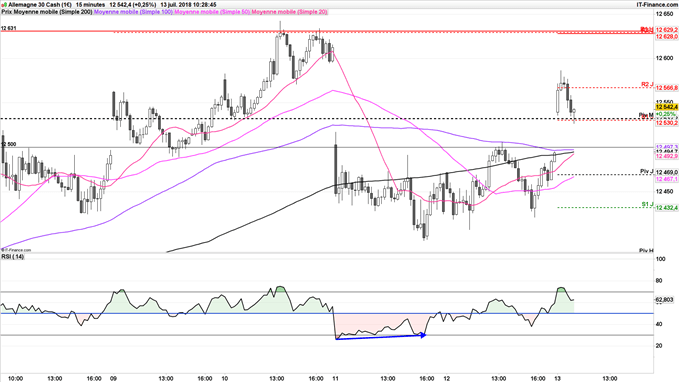Viewport: 679px width, 382px height.
Task: Click the S1 J support label
Action: click(x=647, y=204)
